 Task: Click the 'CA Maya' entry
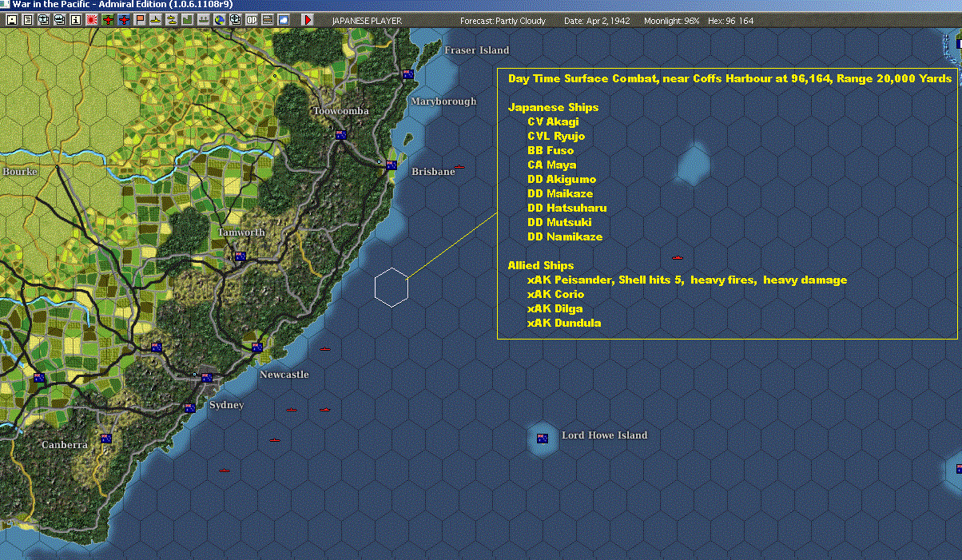pyautogui.click(x=552, y=165)
